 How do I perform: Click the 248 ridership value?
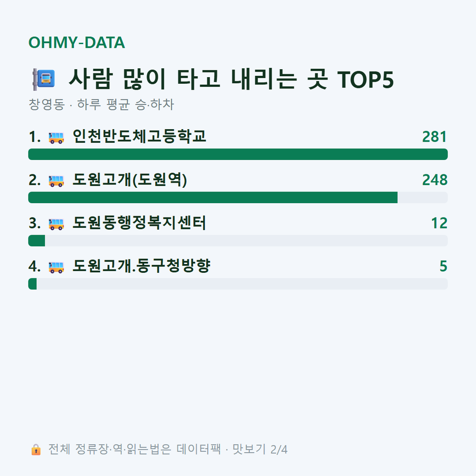tap(435, 180)
